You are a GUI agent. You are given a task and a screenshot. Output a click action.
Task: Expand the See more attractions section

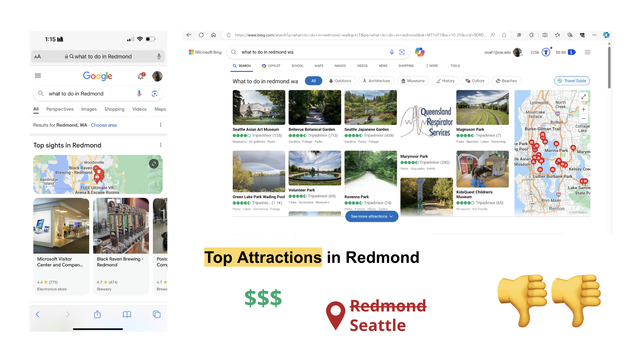371,216
